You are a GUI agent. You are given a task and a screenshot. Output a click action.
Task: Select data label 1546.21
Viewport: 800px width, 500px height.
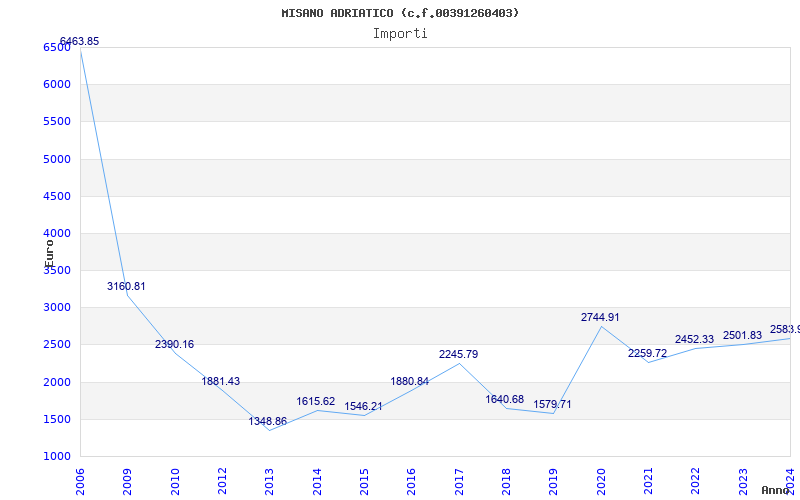point(363,407)
